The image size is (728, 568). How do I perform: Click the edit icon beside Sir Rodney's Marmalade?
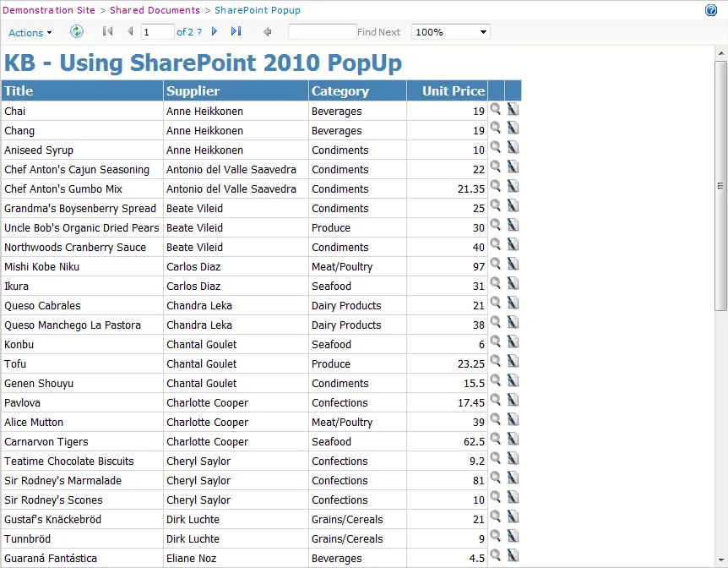513,480
